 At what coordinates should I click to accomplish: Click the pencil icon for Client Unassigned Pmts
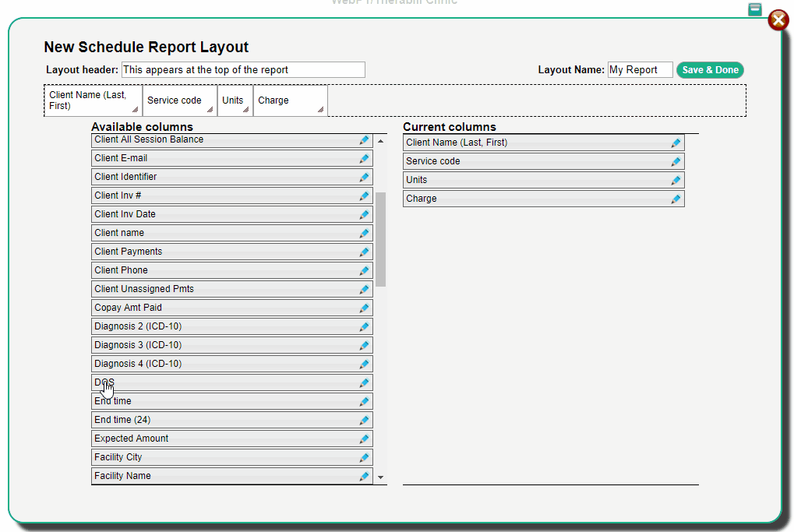pyautogui.click(x=364, y=290)
